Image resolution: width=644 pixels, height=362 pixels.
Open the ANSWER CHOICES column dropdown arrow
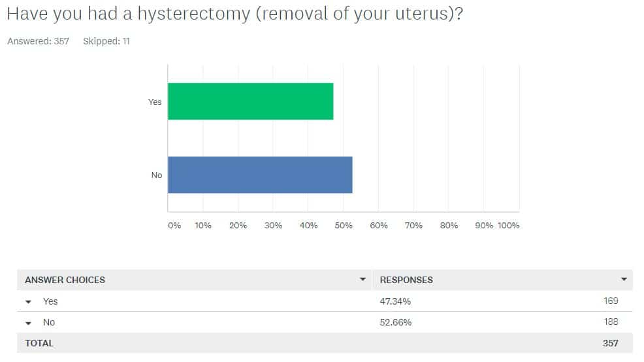click(362, 279)
